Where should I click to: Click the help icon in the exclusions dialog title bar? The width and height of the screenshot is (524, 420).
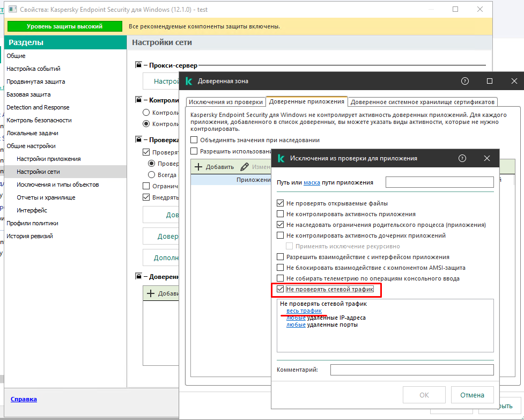tap(462, 158)
